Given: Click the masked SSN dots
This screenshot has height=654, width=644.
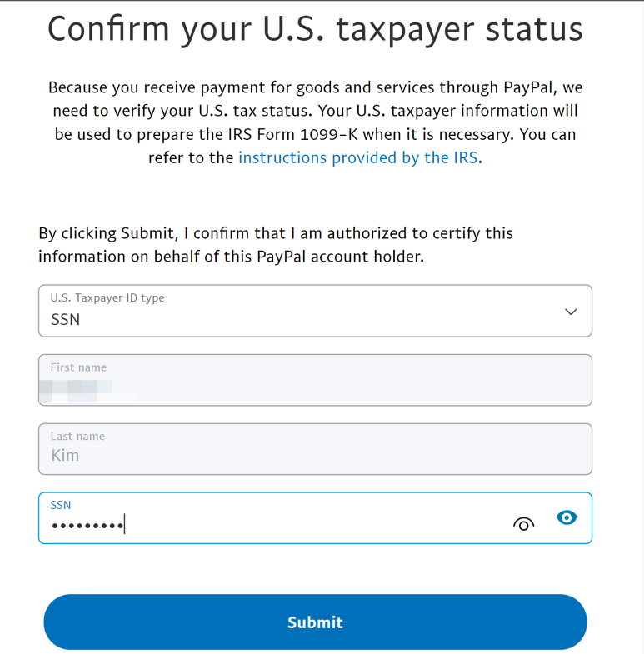Looking at the screenshot, I should [87, 526].
